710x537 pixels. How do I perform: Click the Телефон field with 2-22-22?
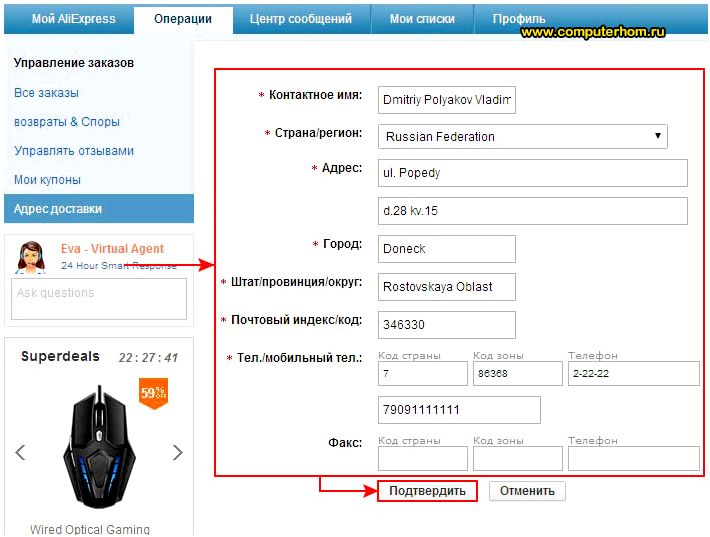click(x=634, y=374)
